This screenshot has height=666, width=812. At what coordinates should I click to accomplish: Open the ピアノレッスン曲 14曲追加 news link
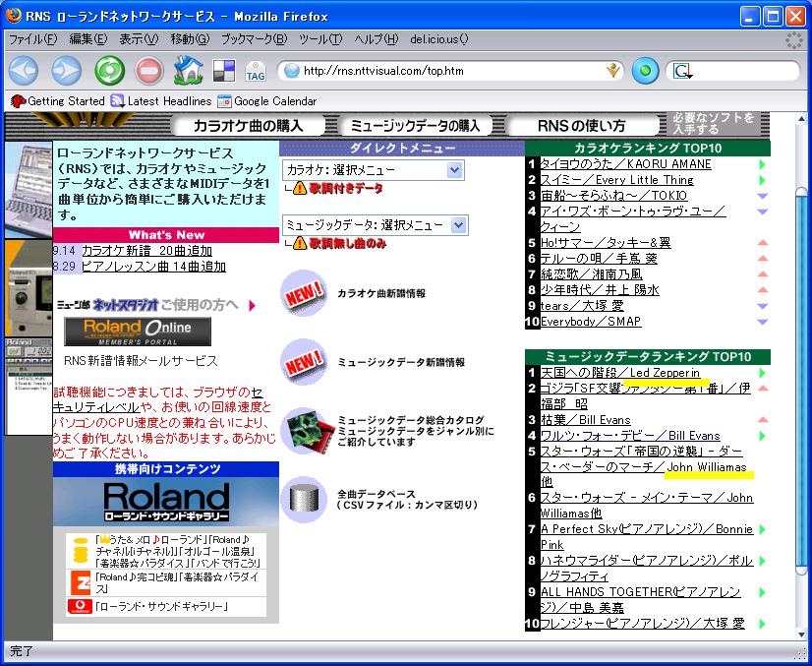coord(153,267)
